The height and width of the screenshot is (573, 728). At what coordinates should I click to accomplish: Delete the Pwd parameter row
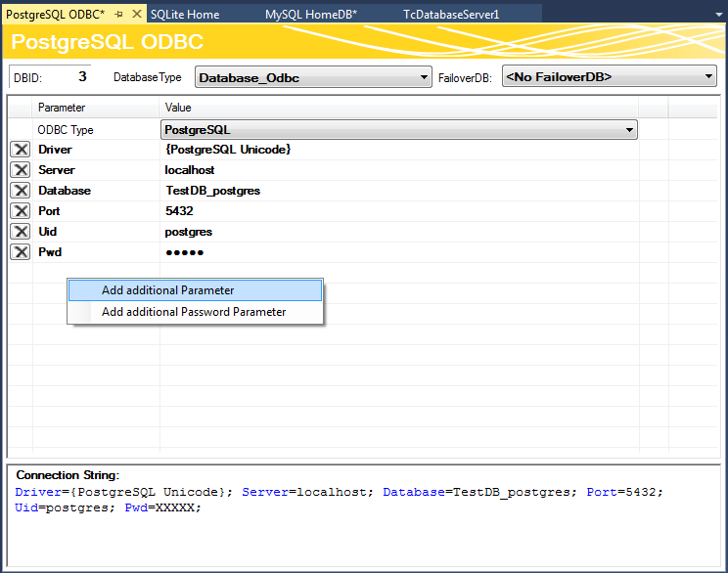tap(21, 252)
